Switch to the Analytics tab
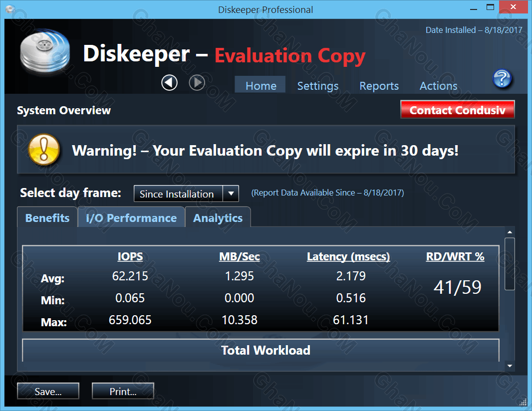This screenshot has height=411, width=532. tap(218, 217)
